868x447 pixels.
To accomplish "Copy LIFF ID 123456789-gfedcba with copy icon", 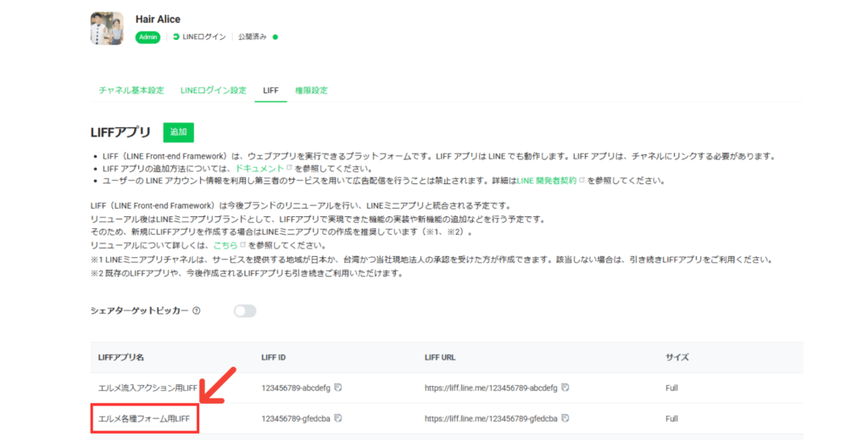I will coord(337,418).
